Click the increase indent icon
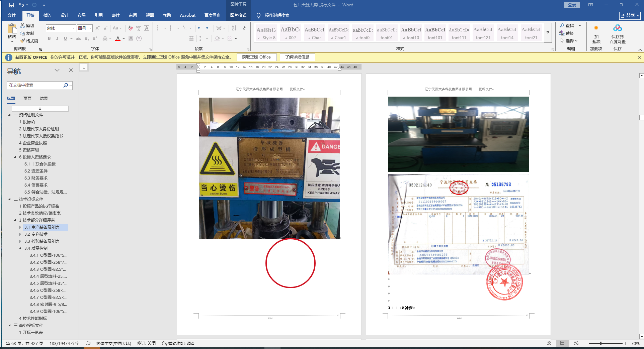 click(x=208, y=28)
